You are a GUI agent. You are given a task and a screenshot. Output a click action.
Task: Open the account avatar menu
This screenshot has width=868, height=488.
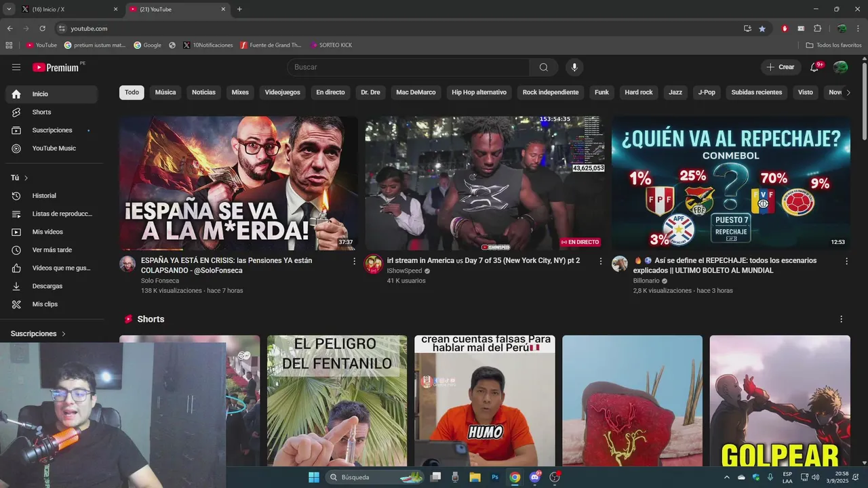click(x=840, y=67)
